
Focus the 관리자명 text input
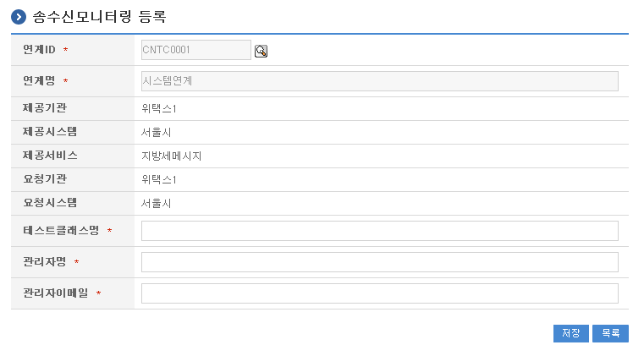coord(379,262)
